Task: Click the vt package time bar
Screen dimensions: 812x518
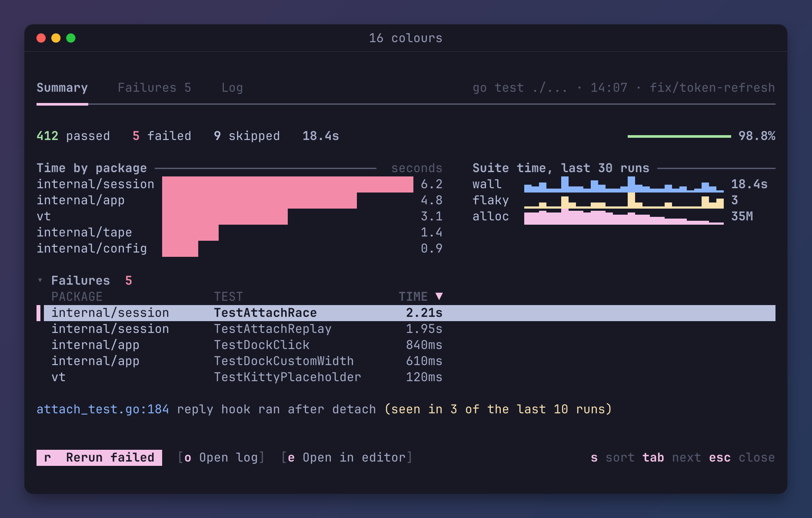Action: 225,216
